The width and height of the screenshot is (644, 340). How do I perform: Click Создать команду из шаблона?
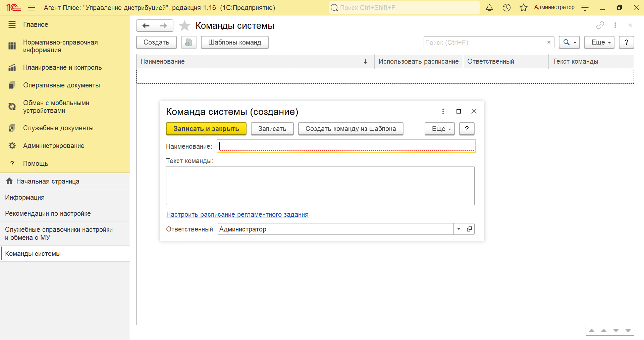coord(351,129)
